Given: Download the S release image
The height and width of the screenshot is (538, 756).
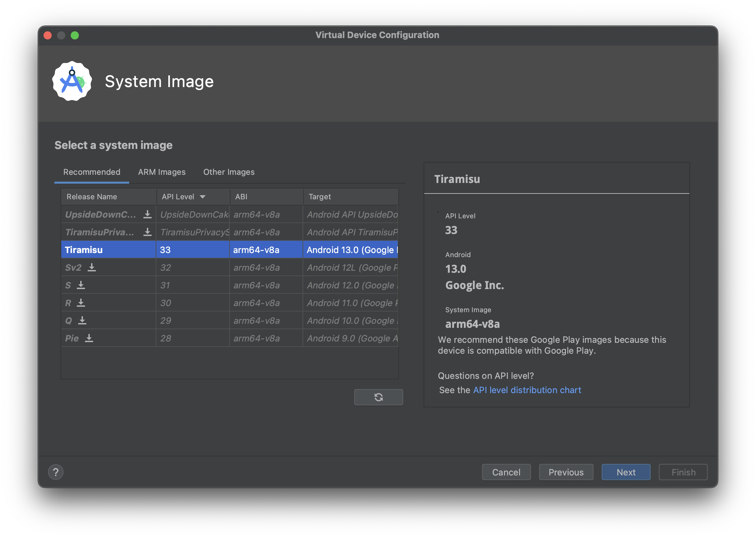Looking at the screenshot, I should point(81,285).
